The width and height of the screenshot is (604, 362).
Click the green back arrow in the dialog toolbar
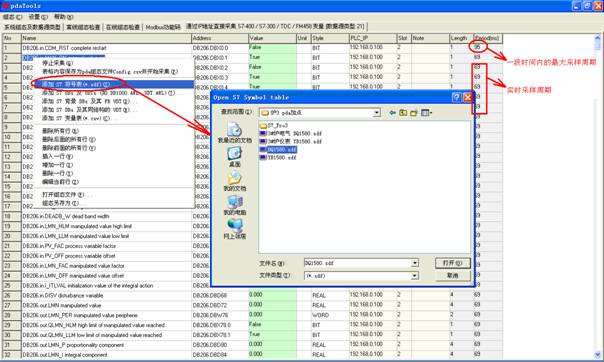392,112
